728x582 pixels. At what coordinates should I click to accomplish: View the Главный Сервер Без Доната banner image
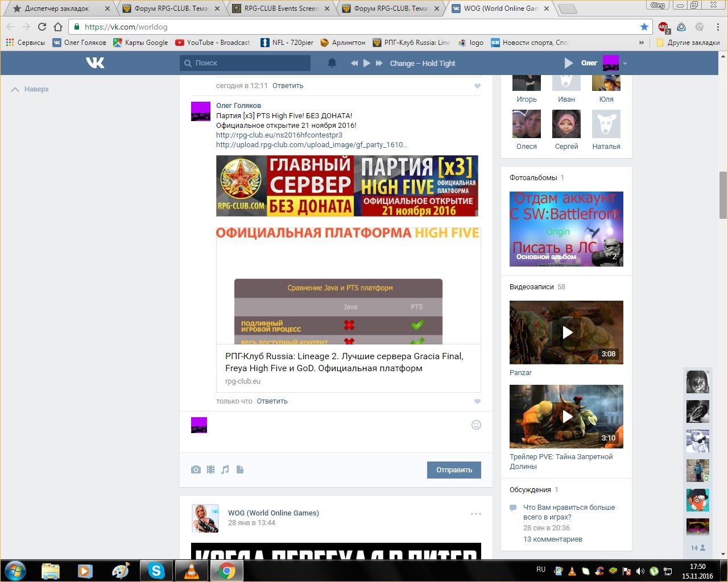click(347, 186)
